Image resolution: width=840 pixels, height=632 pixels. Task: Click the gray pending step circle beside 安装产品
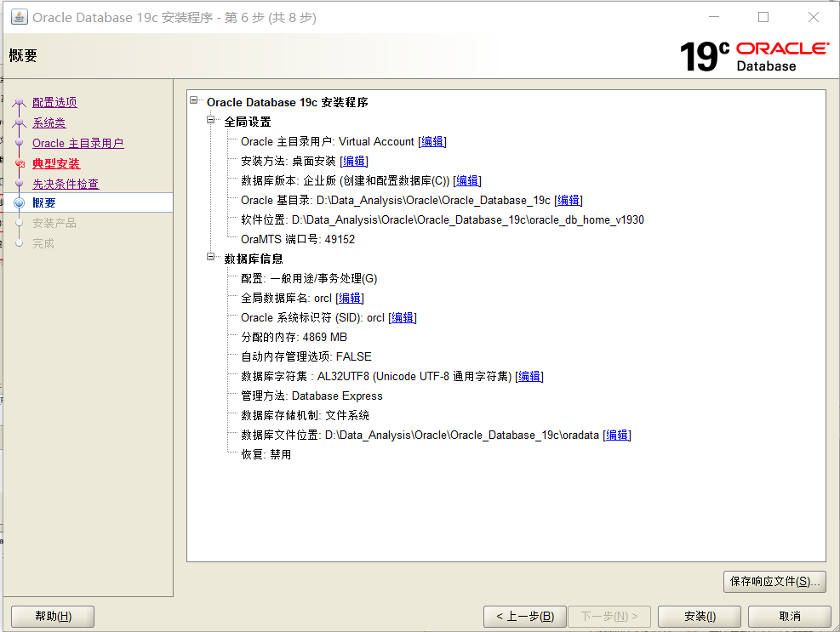click(x=19, y=222)
